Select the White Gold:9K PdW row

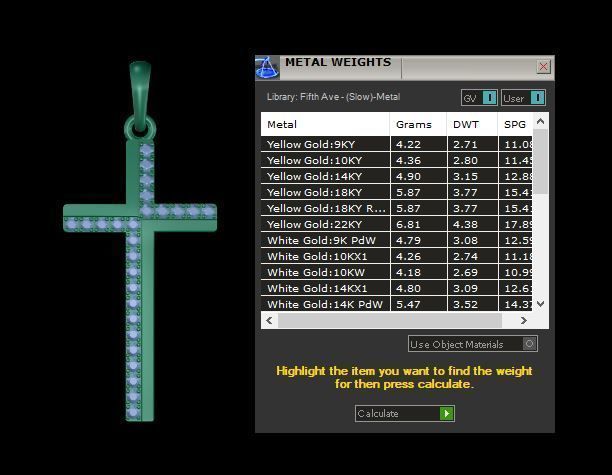click(397, 240)
